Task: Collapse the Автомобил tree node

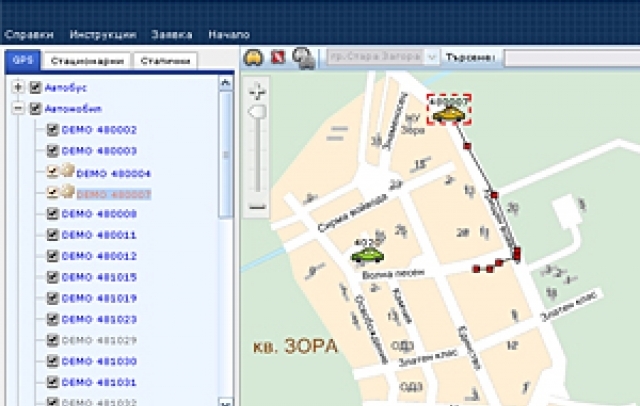Action: 18,108
